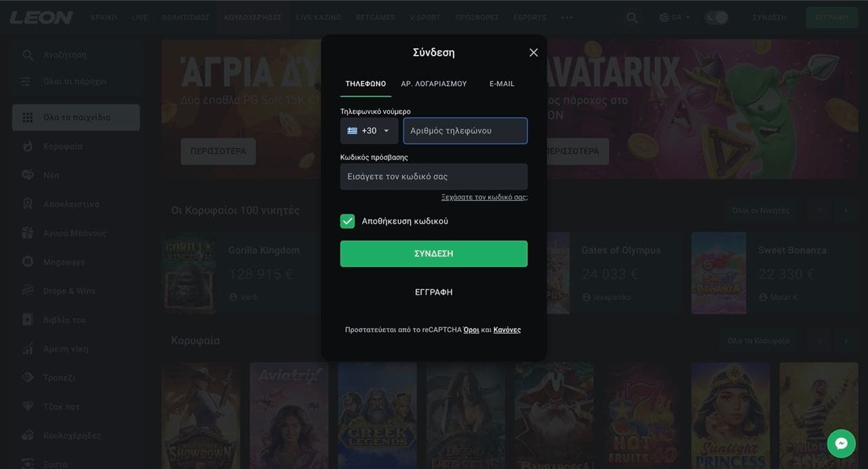Viewport: 868px width, 469px height.
Task: Open the Greek Legends game thumbnail
Action: pos(378,415)
